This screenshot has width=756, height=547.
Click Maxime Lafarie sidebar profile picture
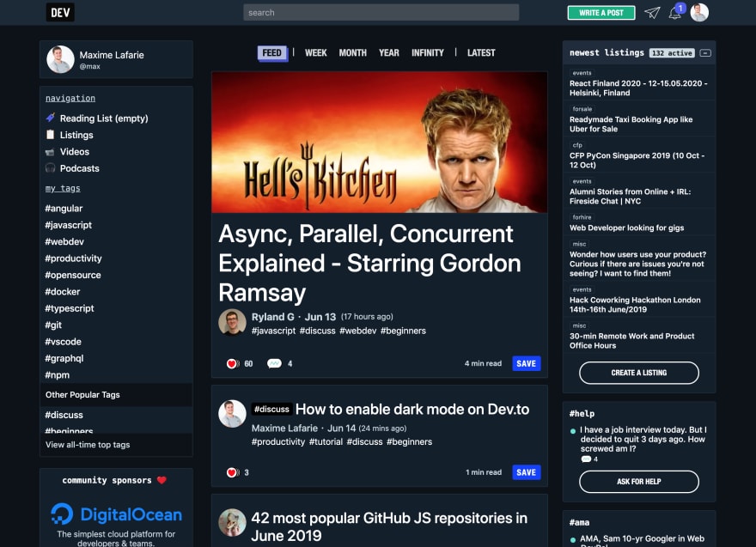coord(60,59)
